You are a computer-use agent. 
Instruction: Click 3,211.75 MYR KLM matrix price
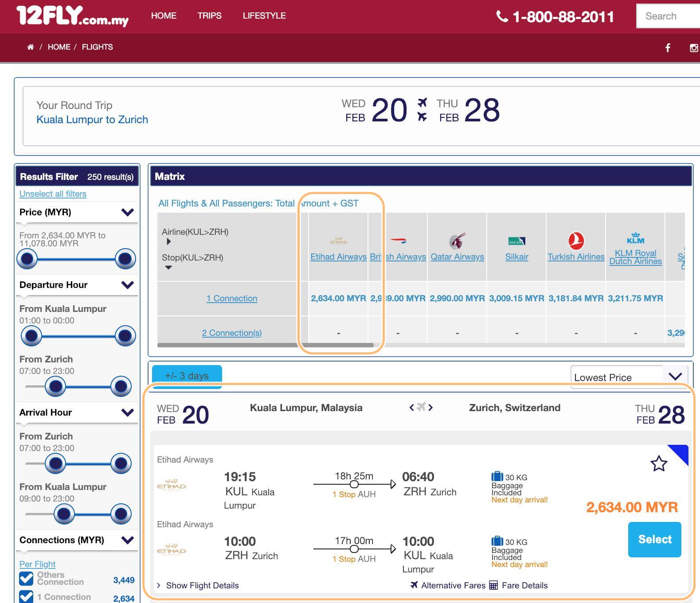coord(635,298)
